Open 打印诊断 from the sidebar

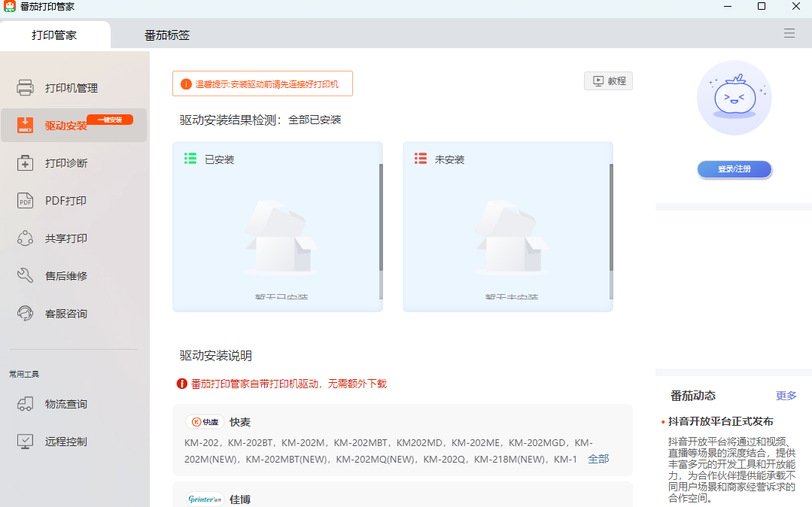[x=67, y=162]
